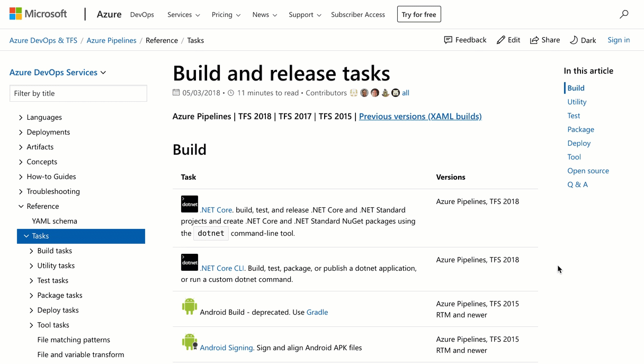644x364 pixels.
Task: Click the .NET Core dotnet icon
Action: coord(189,203)
